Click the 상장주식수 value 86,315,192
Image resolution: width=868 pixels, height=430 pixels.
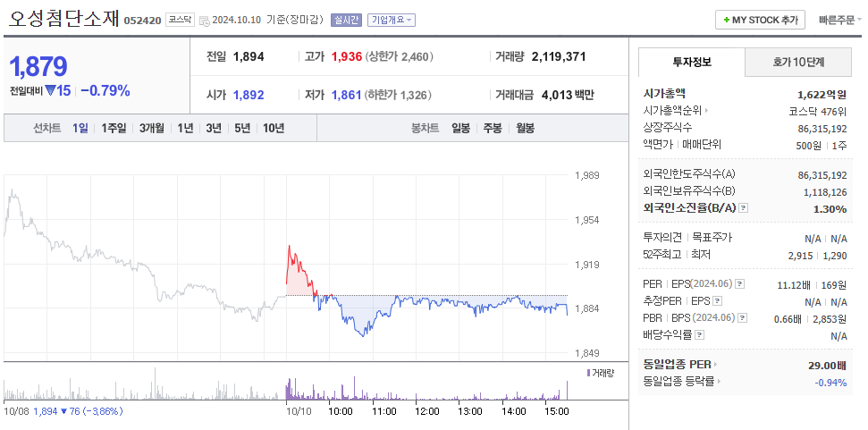click(x=822, y=129)
